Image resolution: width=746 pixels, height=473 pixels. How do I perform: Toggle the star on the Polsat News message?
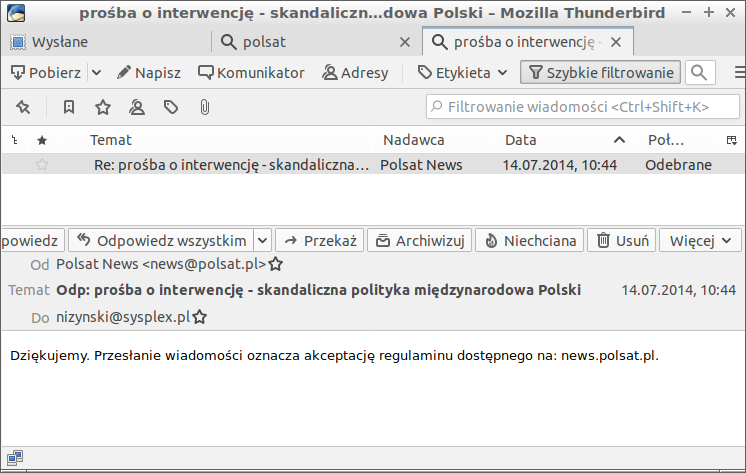pos(42,165)
